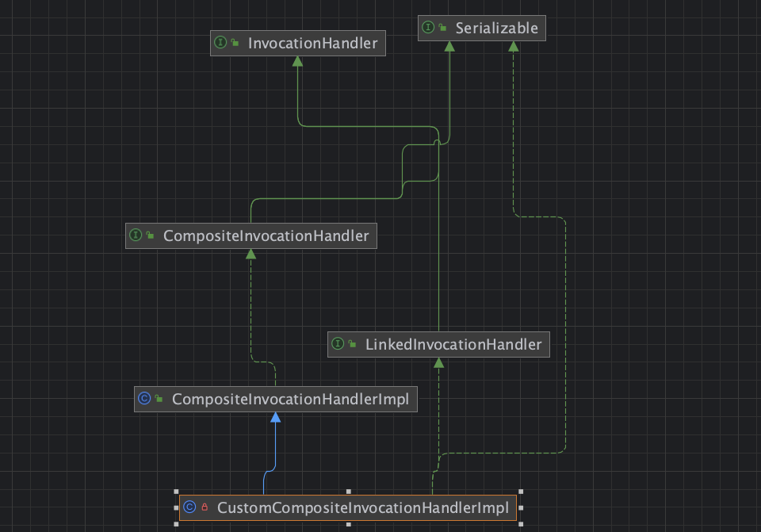The height and width of the screenshot is (532, 761).
Task: Click the CompositeInvocationHandler interface type icon
Action: point(136,235)
